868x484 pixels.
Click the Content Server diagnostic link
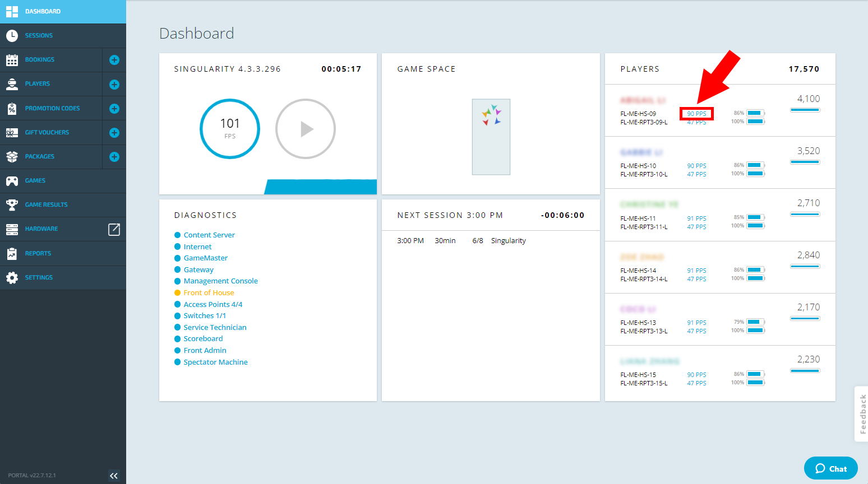[x=209, y=235]
